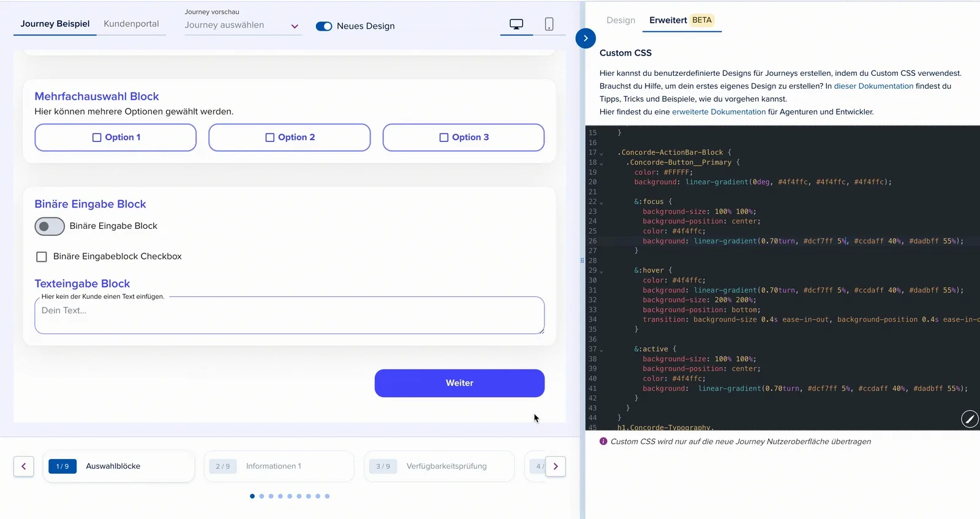This screenshot has width=980, height=519.
Task: Click the Texteingabe Block heading
Action: point(82,284)
